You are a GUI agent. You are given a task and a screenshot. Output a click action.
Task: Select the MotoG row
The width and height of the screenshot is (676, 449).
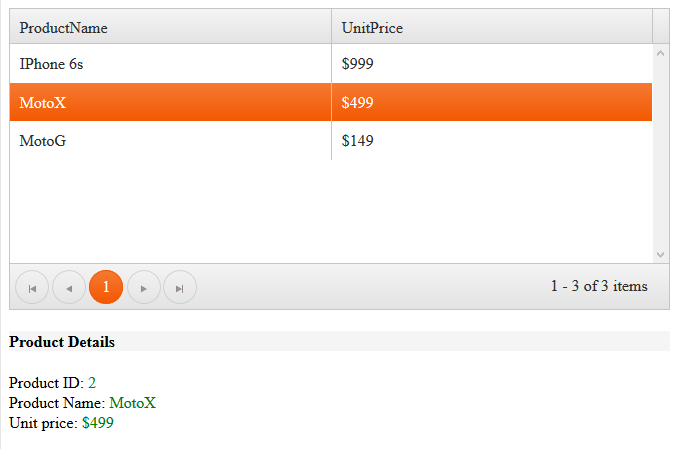(170, 141)
